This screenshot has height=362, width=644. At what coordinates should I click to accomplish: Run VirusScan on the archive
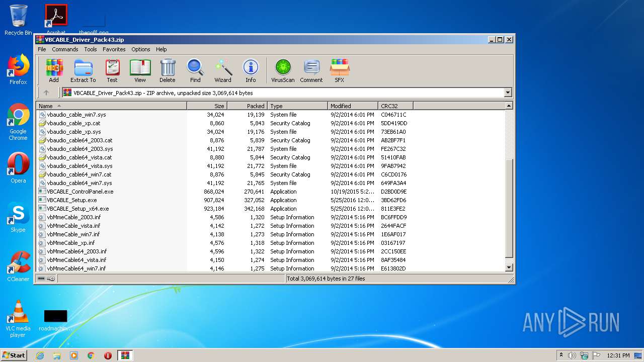click(x=283, y=71)
